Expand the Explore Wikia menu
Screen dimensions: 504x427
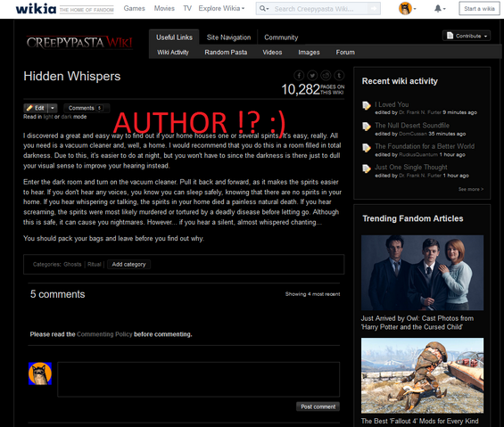[221, 8]
